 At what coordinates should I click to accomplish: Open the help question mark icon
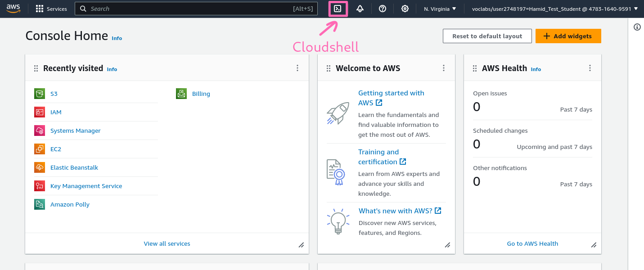pyautogui.click(x=383, y=9)
